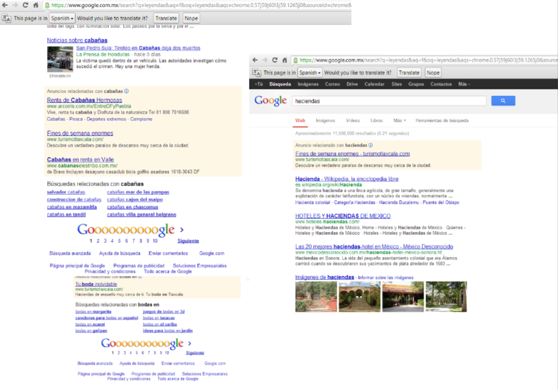558x392 pixels.
Task: Open 'Herramientas de búsqueda' options
Action: pyautogui.click(x=442, y=120)
